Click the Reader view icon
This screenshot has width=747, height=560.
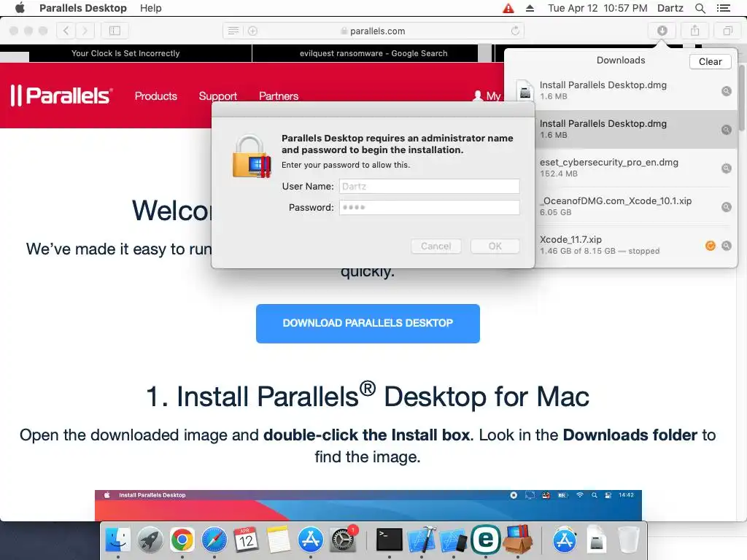(x=233, y=31)
